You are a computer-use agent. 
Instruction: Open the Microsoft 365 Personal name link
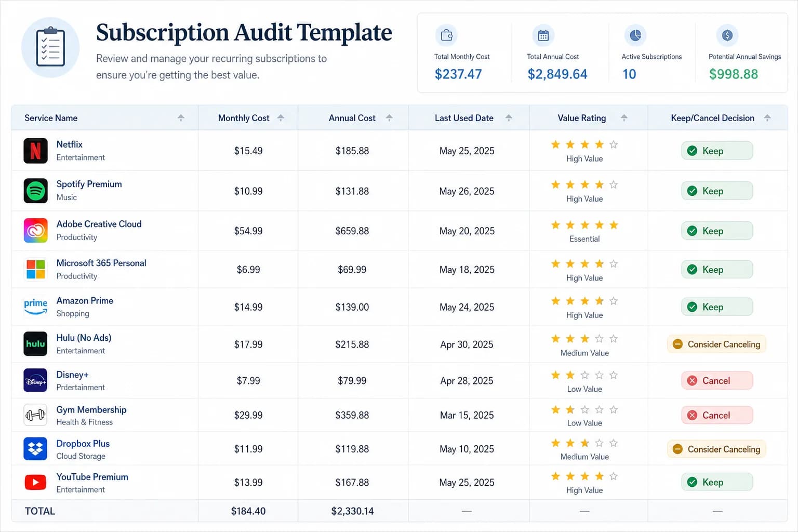(x=101, y=263)
